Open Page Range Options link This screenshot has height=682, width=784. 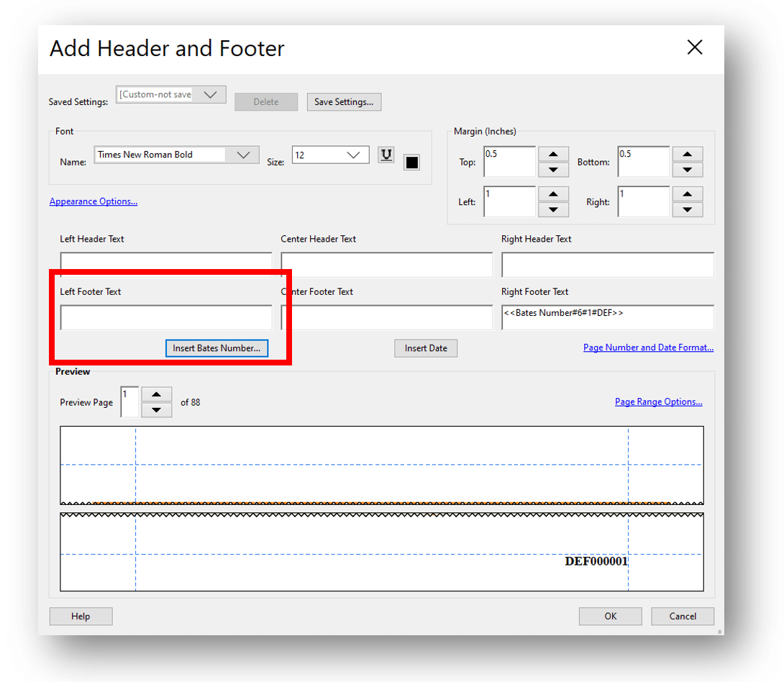[658, 401]
